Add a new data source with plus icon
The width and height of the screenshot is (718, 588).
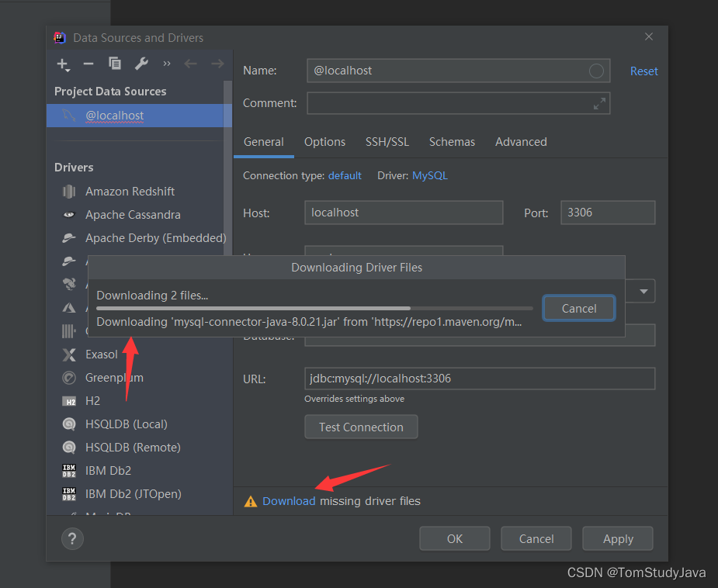(63, 64)
